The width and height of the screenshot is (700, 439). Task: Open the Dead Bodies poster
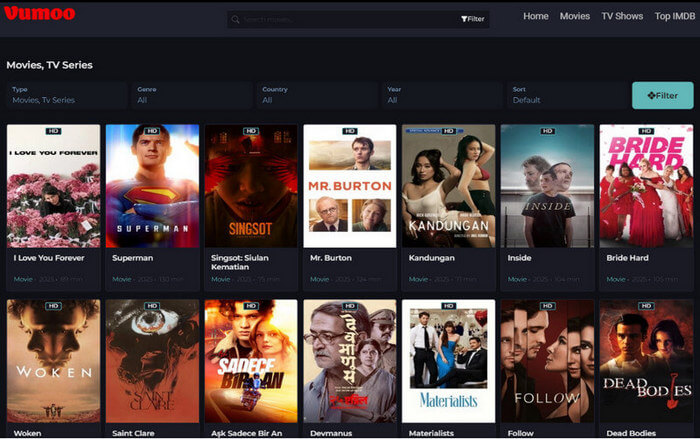(646, 361)
